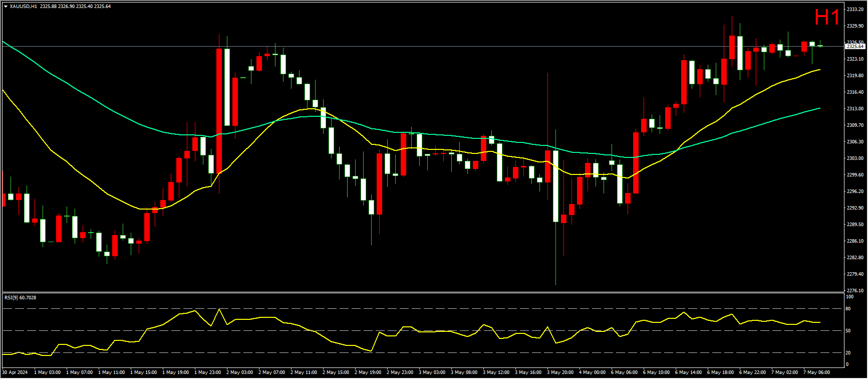Click the 6 May 22:00 time label
This screenshot has height=379, width=868.
[753, 372]
